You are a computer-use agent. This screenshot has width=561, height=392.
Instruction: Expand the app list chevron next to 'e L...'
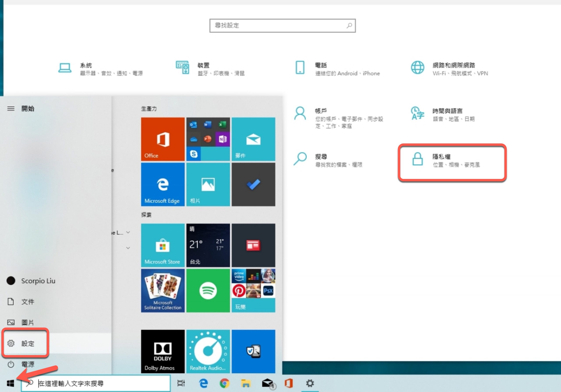coord(128,232)
